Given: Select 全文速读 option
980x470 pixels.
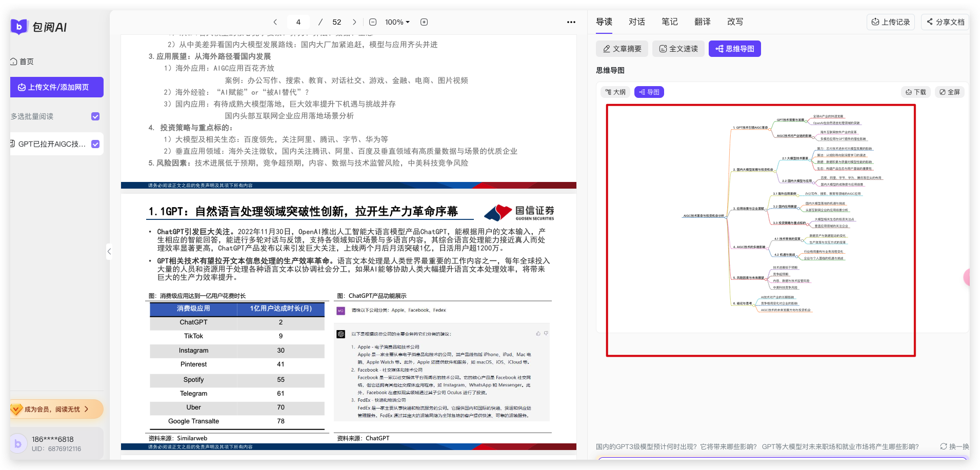Looking at the screenshot, I should pyautogui.click(x=678, y=49).
